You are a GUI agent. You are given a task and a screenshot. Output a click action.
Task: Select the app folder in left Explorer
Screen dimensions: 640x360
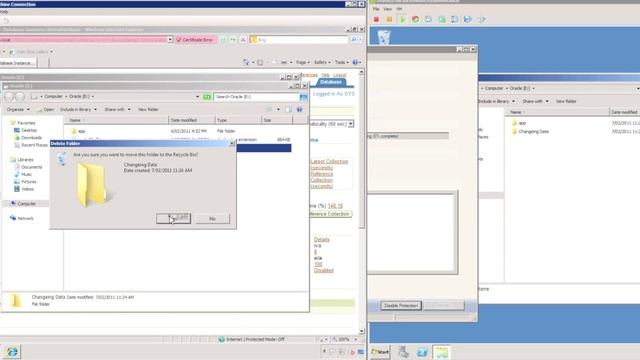pyautogui.click(x=82, y=131)
